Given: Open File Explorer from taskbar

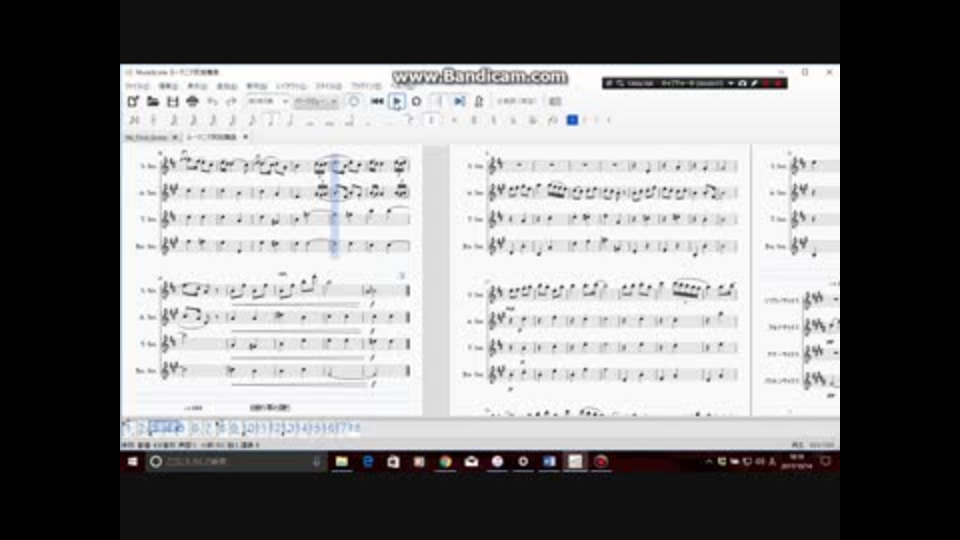Looking at the screenshot, I should 342,462.
